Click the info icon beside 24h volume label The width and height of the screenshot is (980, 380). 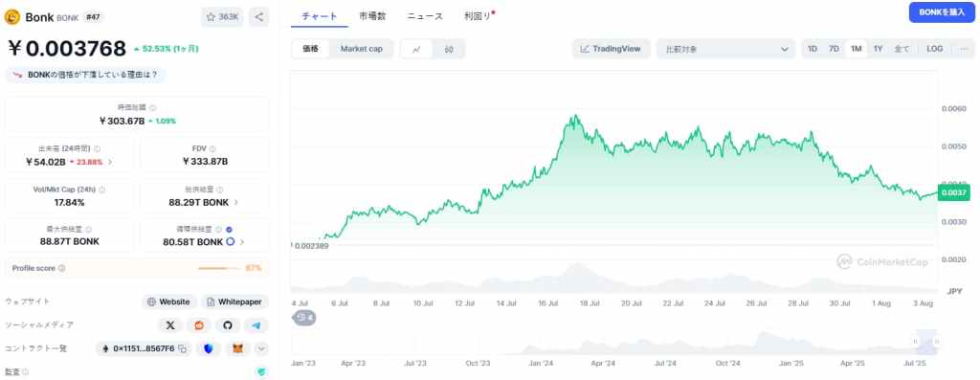(97, 148)
